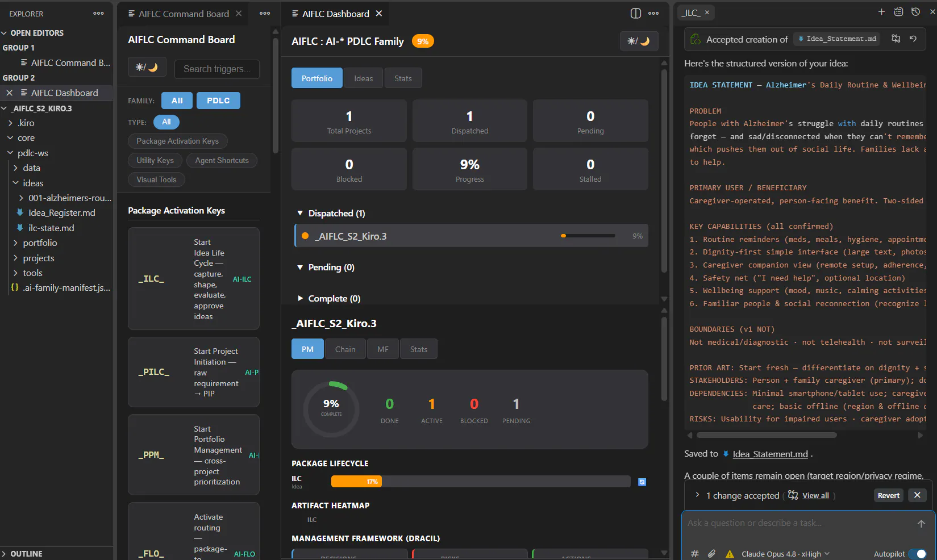This screenshot has height=560, width=937.
Task: Toggle light/dark theme in AIFLC Dashboard
Action: [639, 41]
